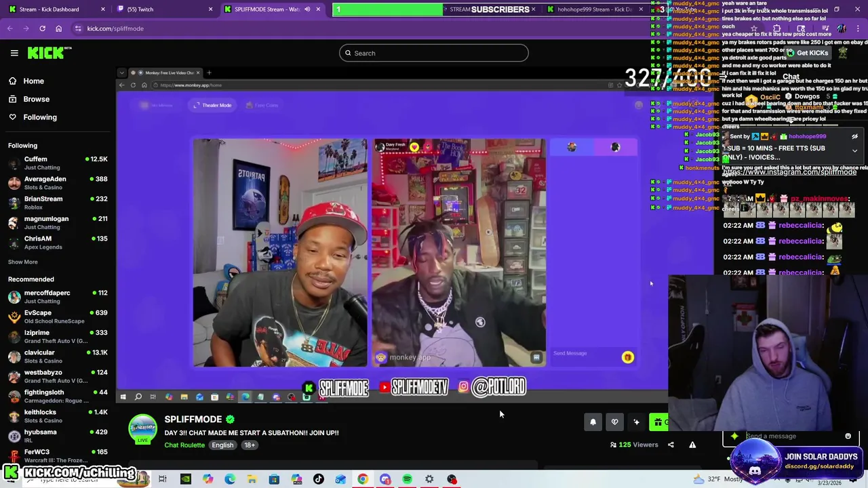Screen dimensions: 868x488
Task: Open the Chat Roulette category link
Action: coord(184,445)
